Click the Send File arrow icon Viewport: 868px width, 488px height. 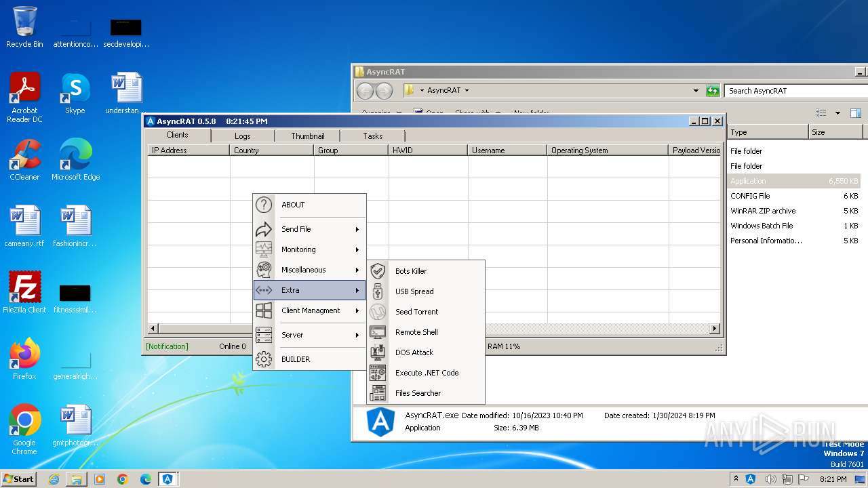click(x=264, y=229)
